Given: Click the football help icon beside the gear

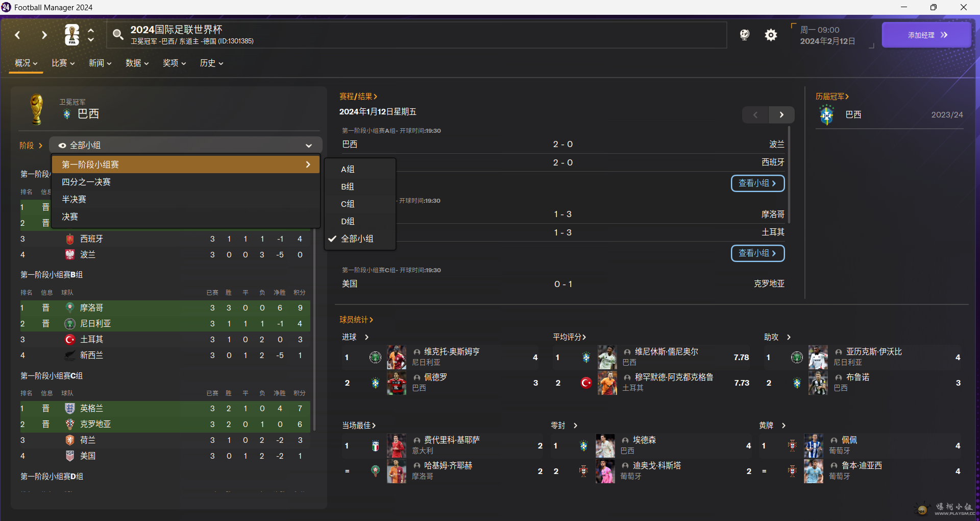Looking at the screenshot, I should tap(745, 35).
